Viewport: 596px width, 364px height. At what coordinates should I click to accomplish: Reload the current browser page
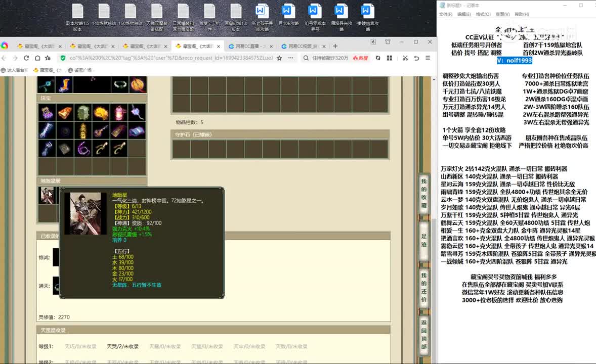(26, 58)
